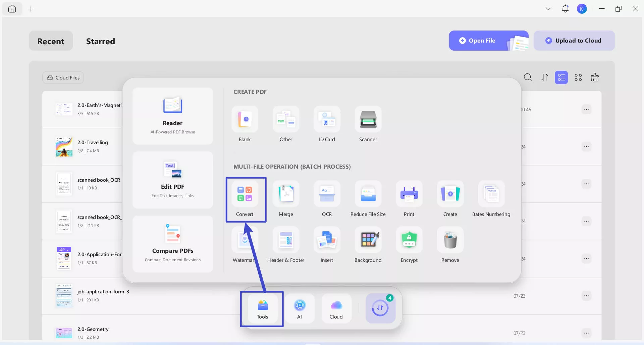The width and height of the screenshot is (644, 345).
Task: Click the Convert batch tool icon
Action: tap(245, 194)
